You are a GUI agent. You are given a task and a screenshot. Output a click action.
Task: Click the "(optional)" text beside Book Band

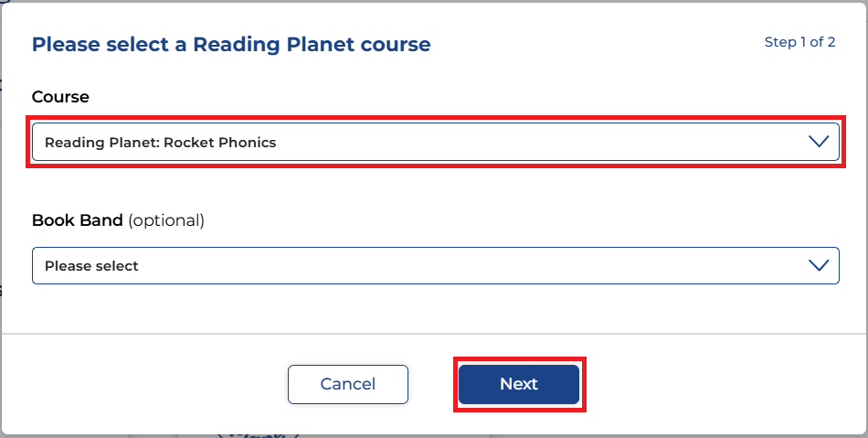166,220
